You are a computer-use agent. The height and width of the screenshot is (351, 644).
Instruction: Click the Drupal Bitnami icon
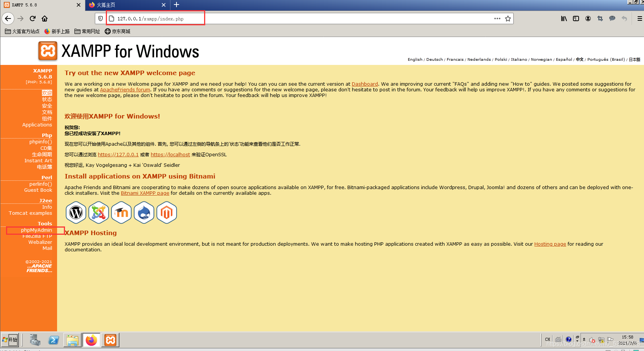click(144, 212)
